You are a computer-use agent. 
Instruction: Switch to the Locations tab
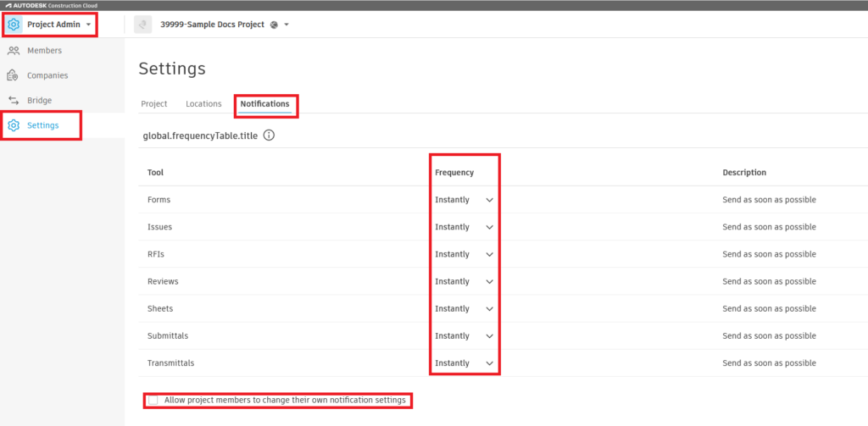click(203, 104)
